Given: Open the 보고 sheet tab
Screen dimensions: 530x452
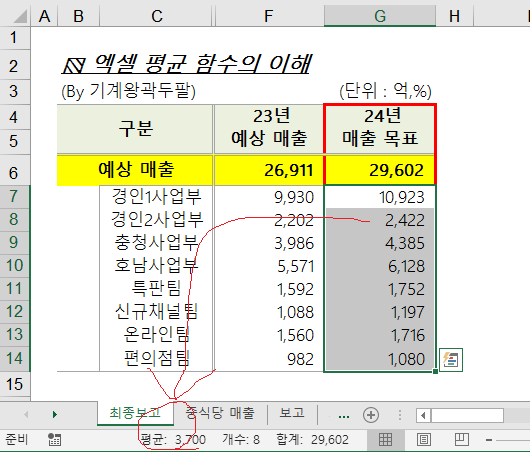Looking at the screenshot, I should [x=292, y=413].
